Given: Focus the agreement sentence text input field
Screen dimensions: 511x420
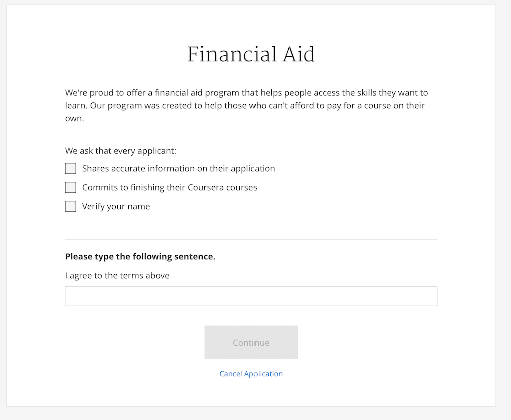Looking at the screenshot, I should pyautogui.click(x=251, y=296).
